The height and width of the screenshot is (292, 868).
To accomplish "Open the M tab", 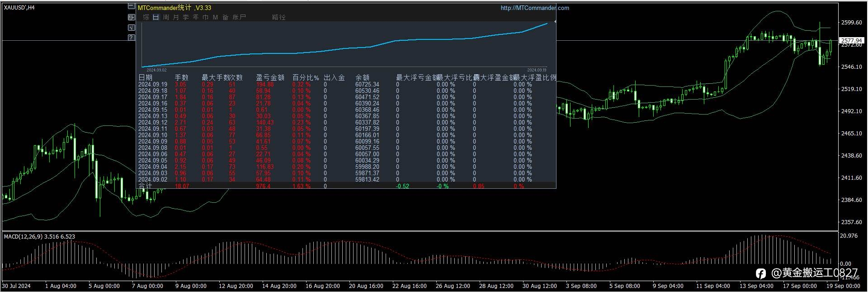I will (x=215, y=17).
